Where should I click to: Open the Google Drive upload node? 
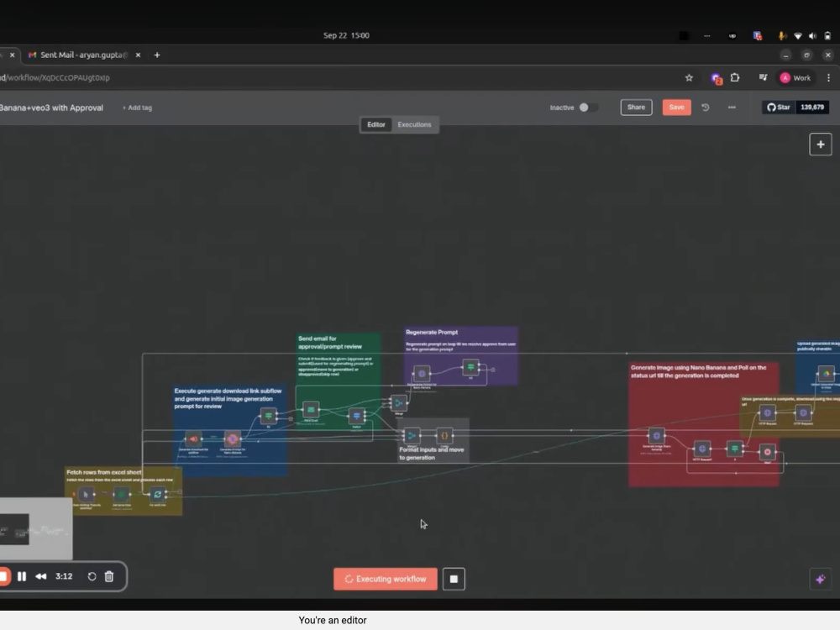point(826,374)
